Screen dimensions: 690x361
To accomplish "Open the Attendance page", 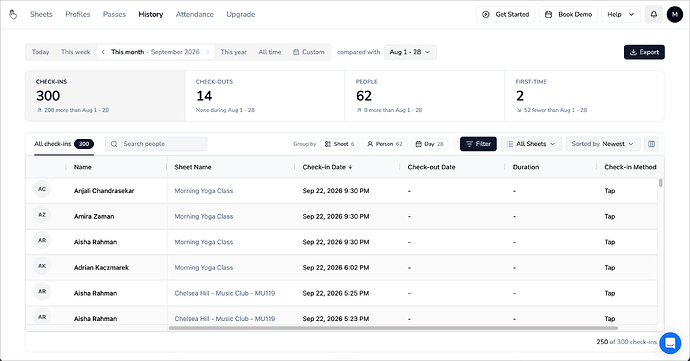I will tap(195, 15).
